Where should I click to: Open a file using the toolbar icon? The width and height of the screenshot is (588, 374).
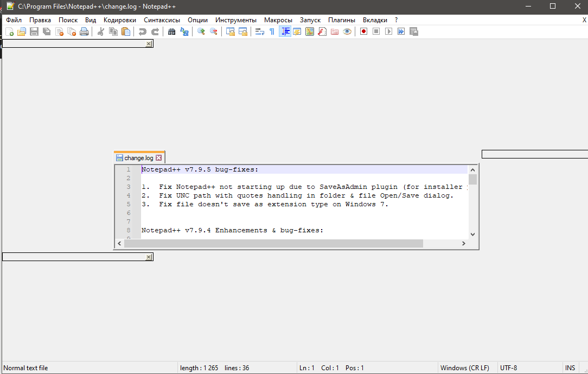(21, 31)
